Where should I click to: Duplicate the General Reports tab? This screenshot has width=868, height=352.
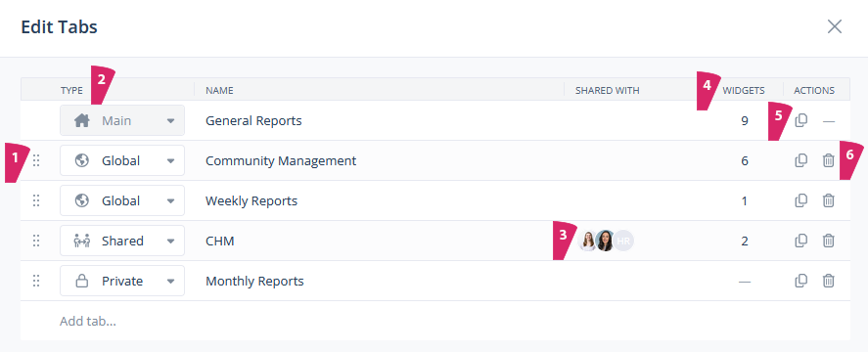click(801, 120)
